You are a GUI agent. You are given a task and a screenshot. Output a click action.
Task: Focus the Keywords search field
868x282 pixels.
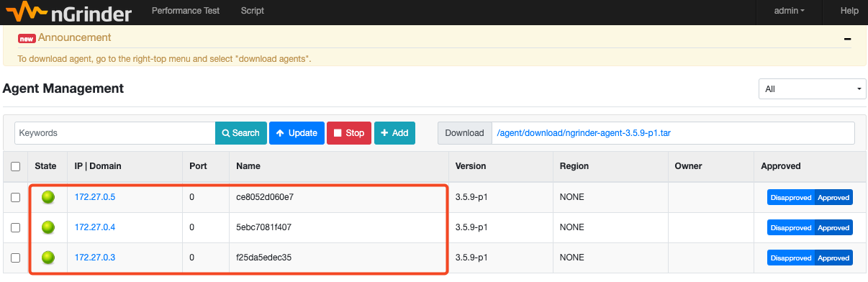click(x=114, y=133)
